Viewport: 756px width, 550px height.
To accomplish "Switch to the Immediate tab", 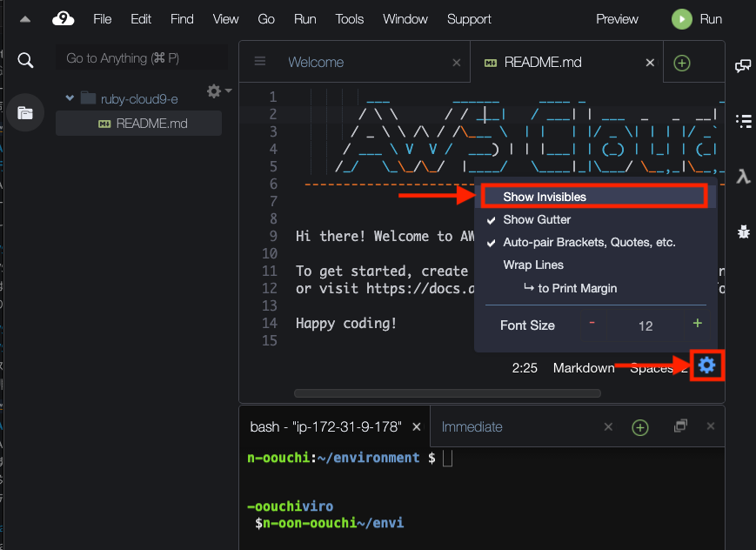I will pos(472,427).
